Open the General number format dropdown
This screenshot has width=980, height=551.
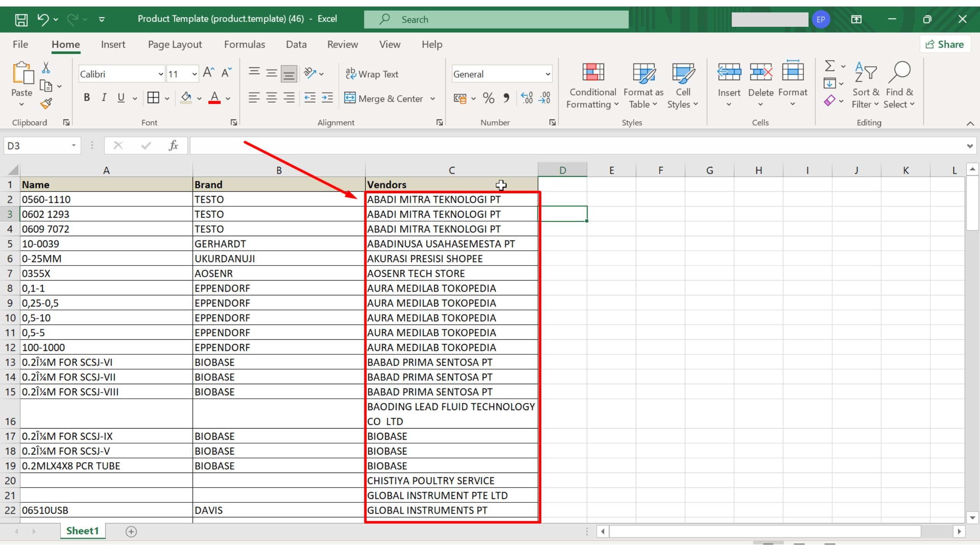point(548,74)
